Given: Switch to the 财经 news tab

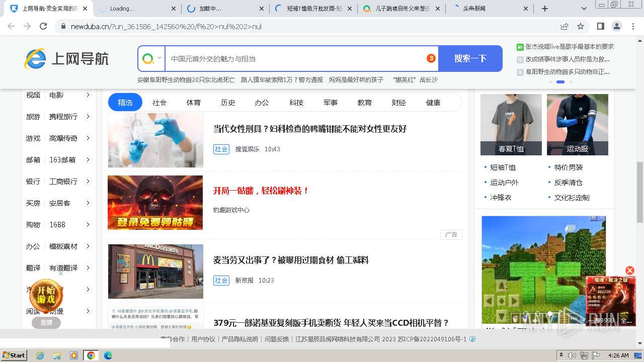Looking at the screenshot, I should pos(399,102).
